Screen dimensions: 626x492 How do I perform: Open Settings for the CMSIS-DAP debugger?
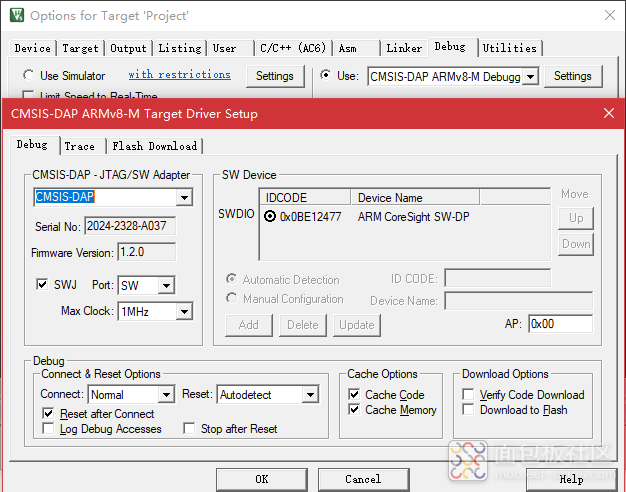pyautogui.click(x=573, y=76)
